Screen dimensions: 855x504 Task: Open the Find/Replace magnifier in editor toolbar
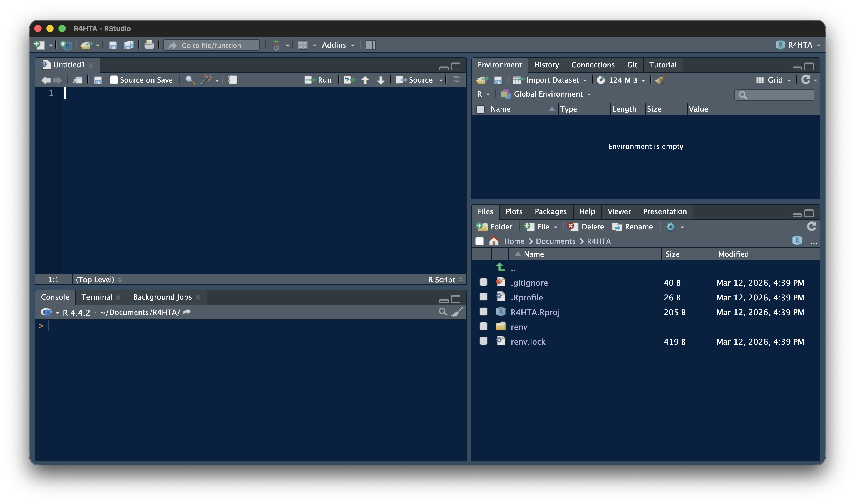tap(190, 80)
